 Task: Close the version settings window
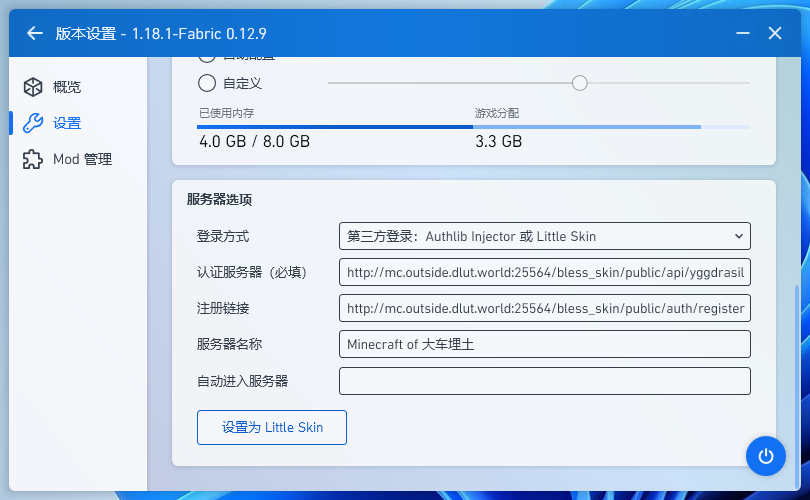click(774, 33)
